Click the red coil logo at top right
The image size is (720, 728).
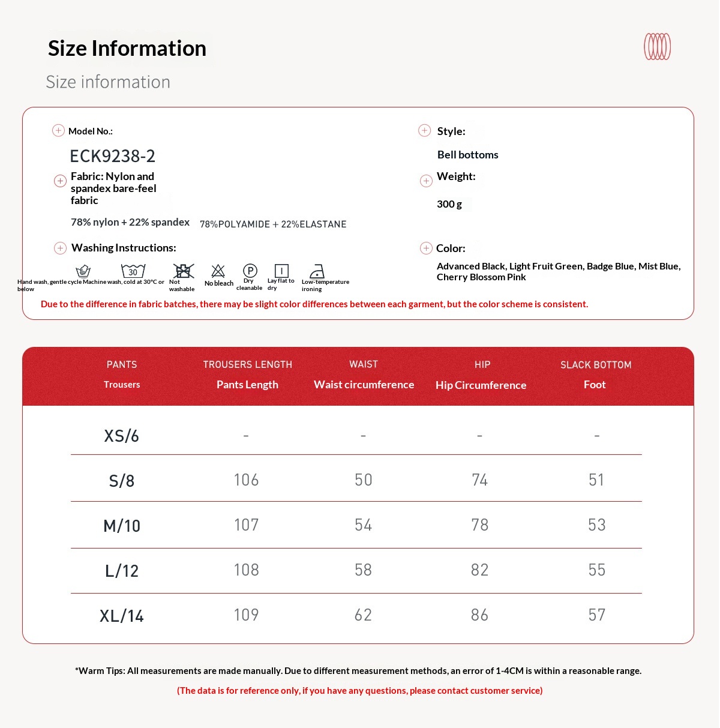point(657,47)
